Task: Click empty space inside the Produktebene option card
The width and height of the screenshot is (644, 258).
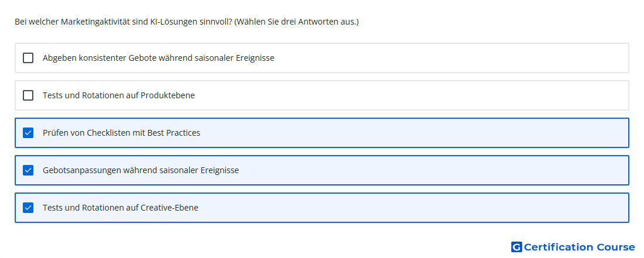Action: click(x=411, y=95)
